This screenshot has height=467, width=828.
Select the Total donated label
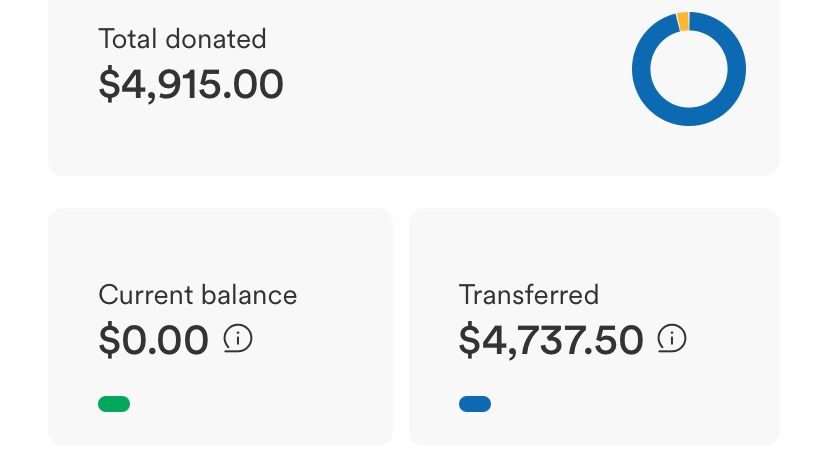[x=182, y=39]
